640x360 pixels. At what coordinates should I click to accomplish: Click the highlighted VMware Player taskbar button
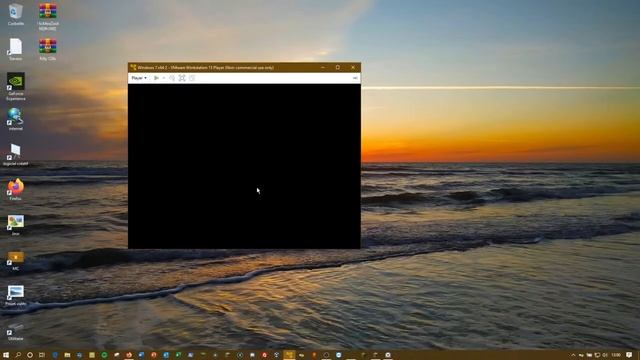(289, 355)
